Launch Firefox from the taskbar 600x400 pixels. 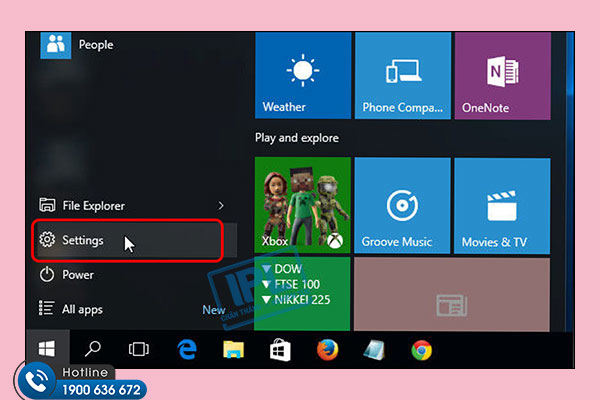click(x=328, y=350)
